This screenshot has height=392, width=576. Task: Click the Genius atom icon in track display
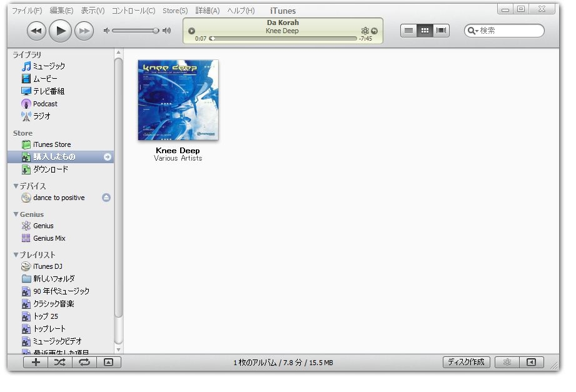tap(365, 31)
